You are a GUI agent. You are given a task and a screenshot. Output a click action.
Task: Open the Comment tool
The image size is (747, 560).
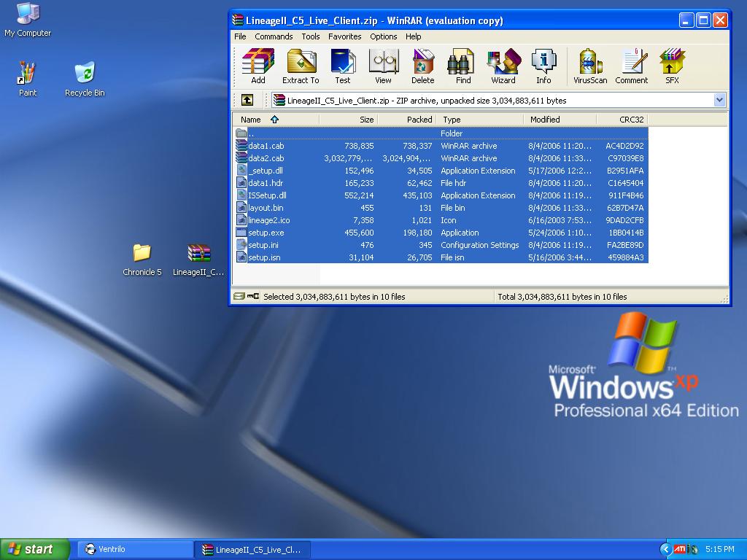click(631, 66)
